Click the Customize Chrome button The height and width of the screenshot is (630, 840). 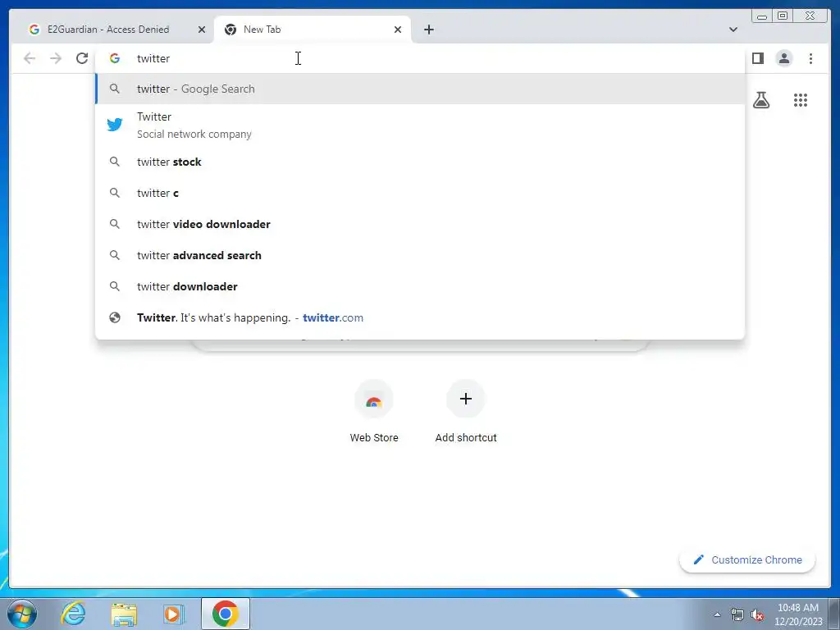click(x=747, y=559)
